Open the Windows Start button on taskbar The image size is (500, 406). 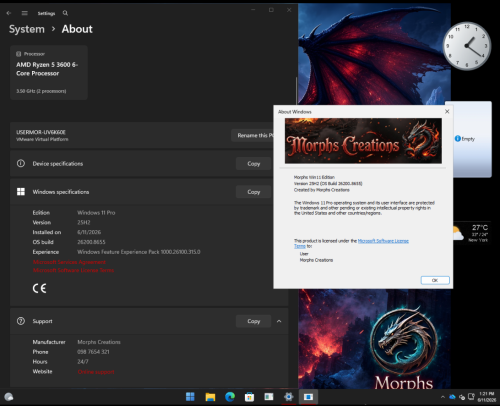coord(190,397)
